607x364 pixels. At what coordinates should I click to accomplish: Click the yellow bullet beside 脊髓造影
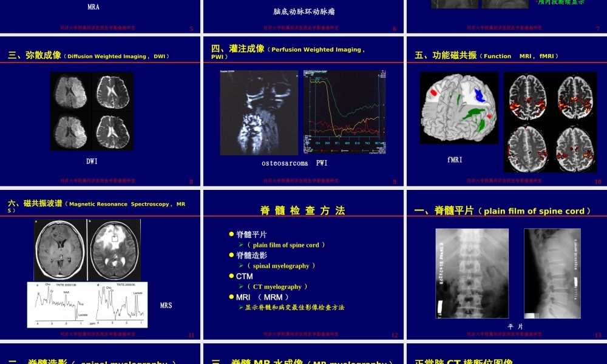click(230, 255)
